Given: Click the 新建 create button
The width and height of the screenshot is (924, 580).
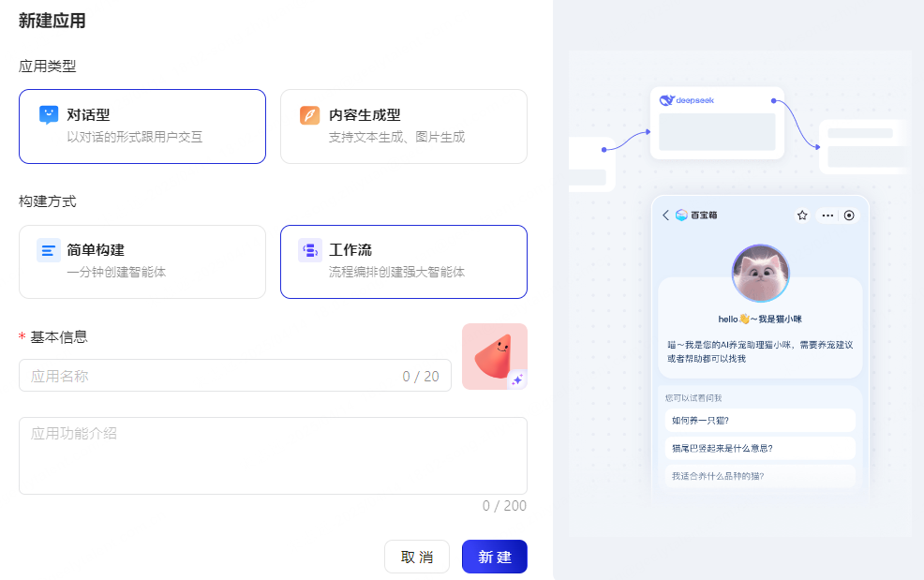Looking at the screenshot, I should click(495, 557).
